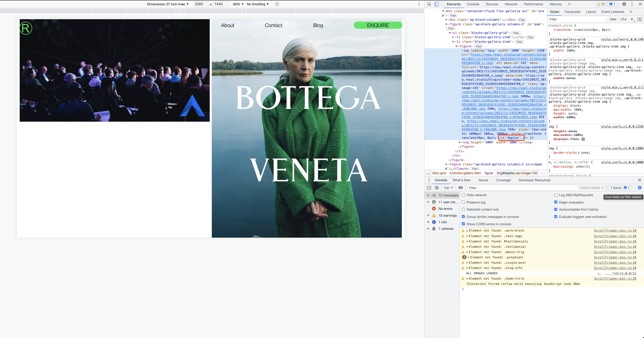Viewport: 644px width, 338px height.
Task: Toggle the device toolbar icon
Action: (436, 4)
